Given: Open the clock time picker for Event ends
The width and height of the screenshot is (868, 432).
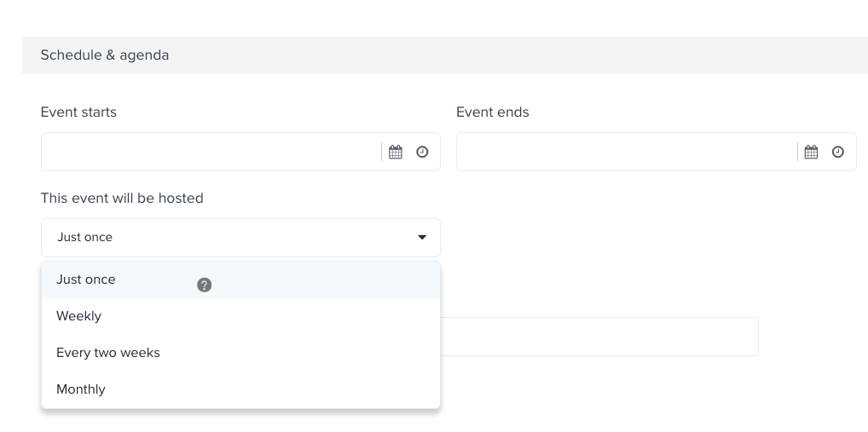Looking at the screenshot, I should (x=837, y=152).
